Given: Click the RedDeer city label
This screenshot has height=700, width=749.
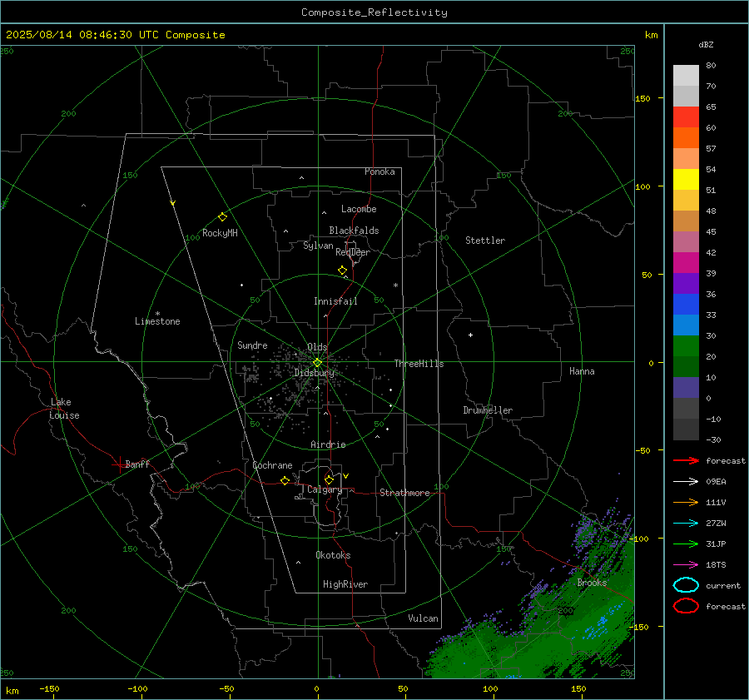Looking at the screenshot, I should [x=353, y=252].
